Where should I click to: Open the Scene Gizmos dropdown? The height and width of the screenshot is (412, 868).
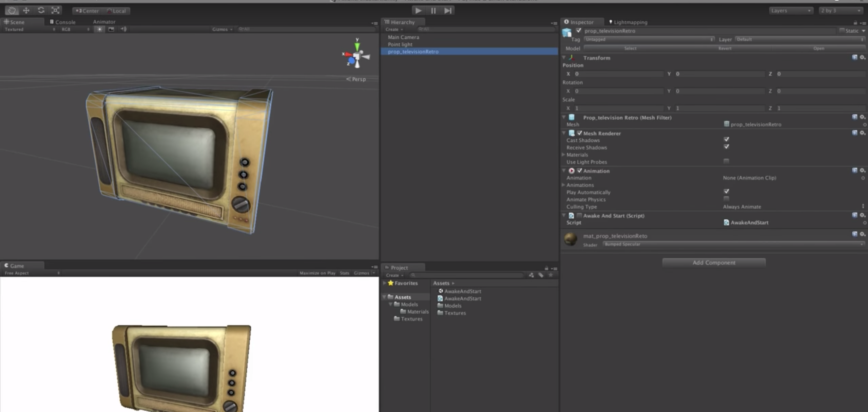(x=222, y=30)
